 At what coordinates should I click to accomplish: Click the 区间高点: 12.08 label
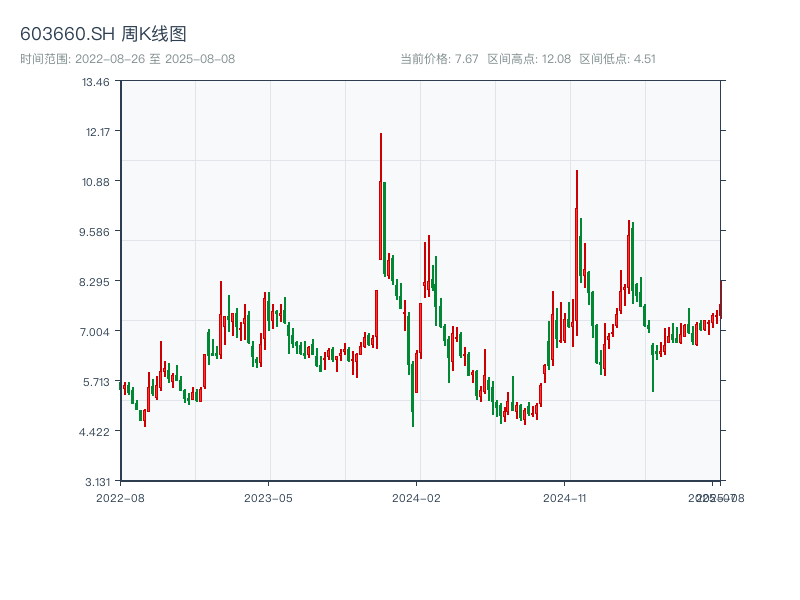[529, 59]
